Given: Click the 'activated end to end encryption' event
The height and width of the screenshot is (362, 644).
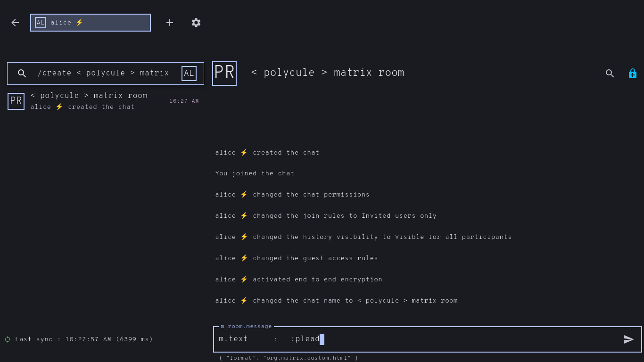Looking at the screenshot, I should tap(317, 280).
